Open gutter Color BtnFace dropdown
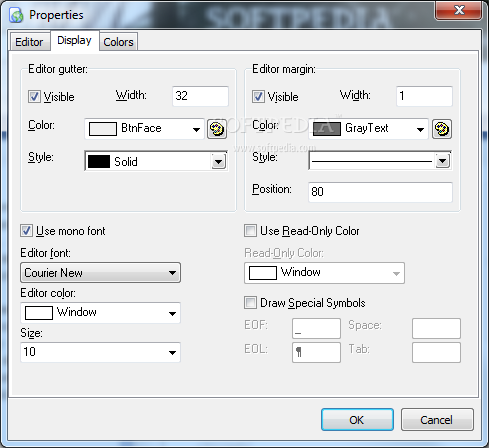The width and height of the screenshot is (489, 448). (144, 129)
